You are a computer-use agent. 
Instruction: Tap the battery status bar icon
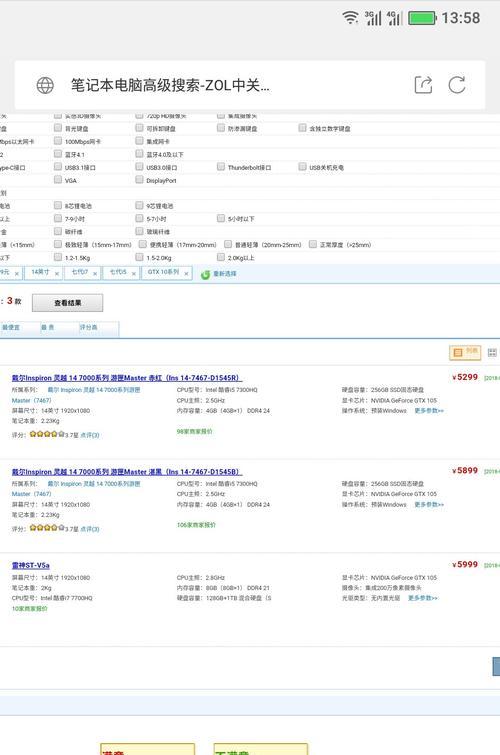[422, 18]
